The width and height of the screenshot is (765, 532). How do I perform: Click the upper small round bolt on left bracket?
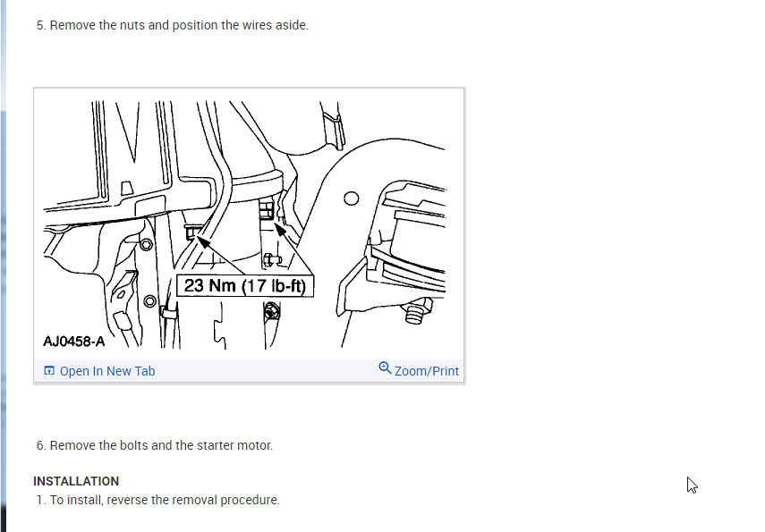[146, 244]
